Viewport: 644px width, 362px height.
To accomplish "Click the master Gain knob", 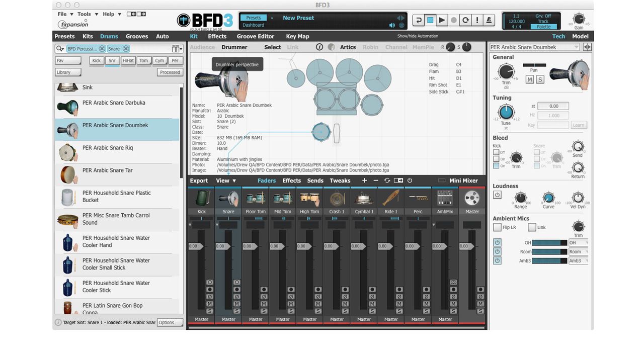I will 579,19.
